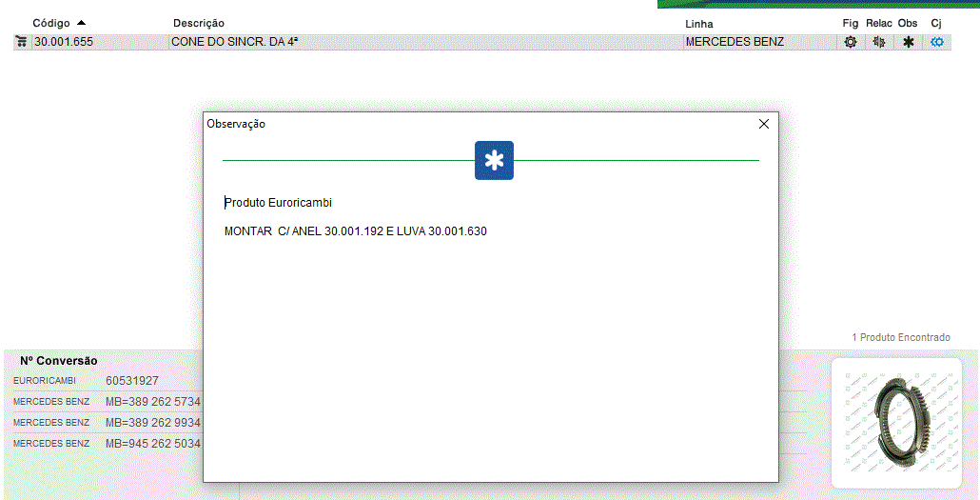Sort by the Código column header
980x500 pixels.
[51, 23]
